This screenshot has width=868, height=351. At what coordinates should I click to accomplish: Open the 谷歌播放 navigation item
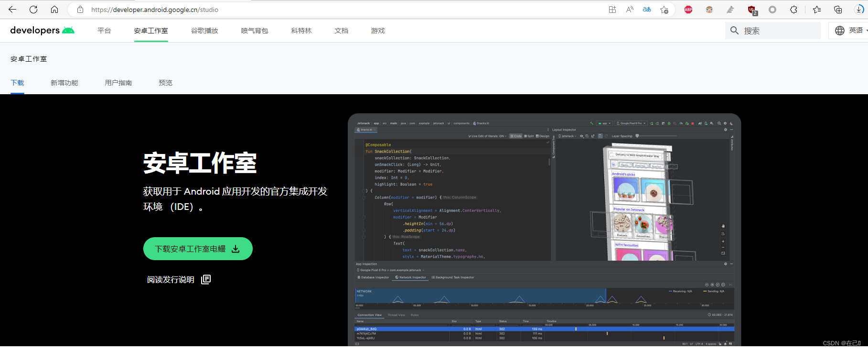click(x=204, y=31)
